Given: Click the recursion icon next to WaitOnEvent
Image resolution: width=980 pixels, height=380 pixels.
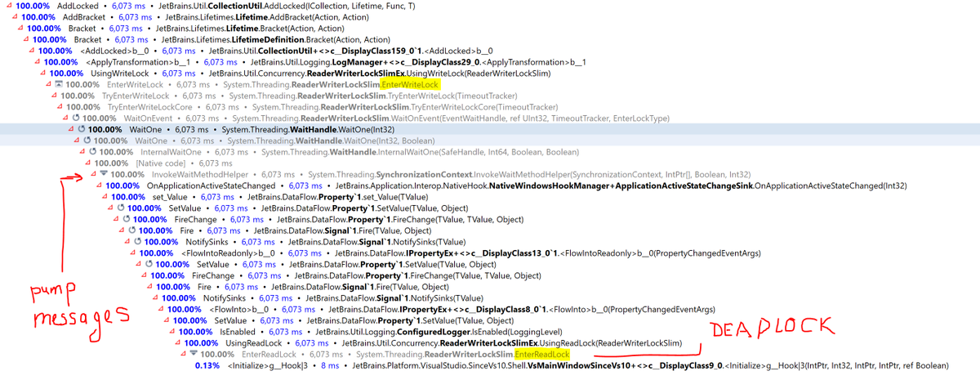Looking at the screenshot, I should click(75, 118).
